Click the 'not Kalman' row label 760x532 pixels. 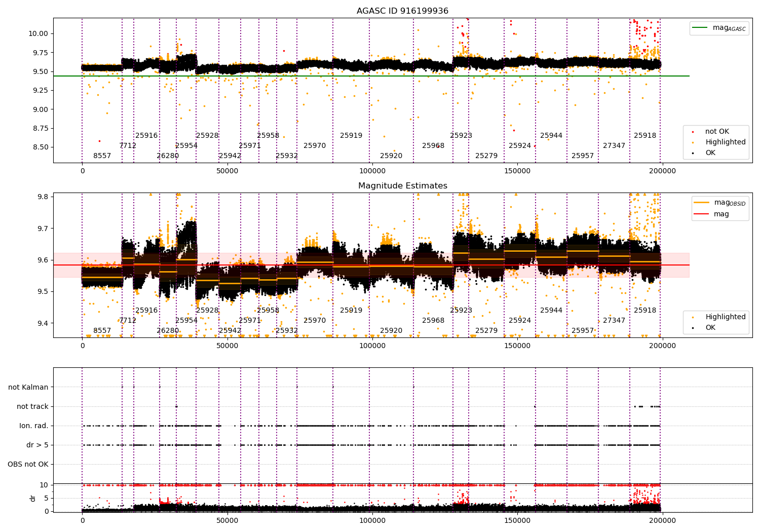pyautogui.click(x=28, y=387)
